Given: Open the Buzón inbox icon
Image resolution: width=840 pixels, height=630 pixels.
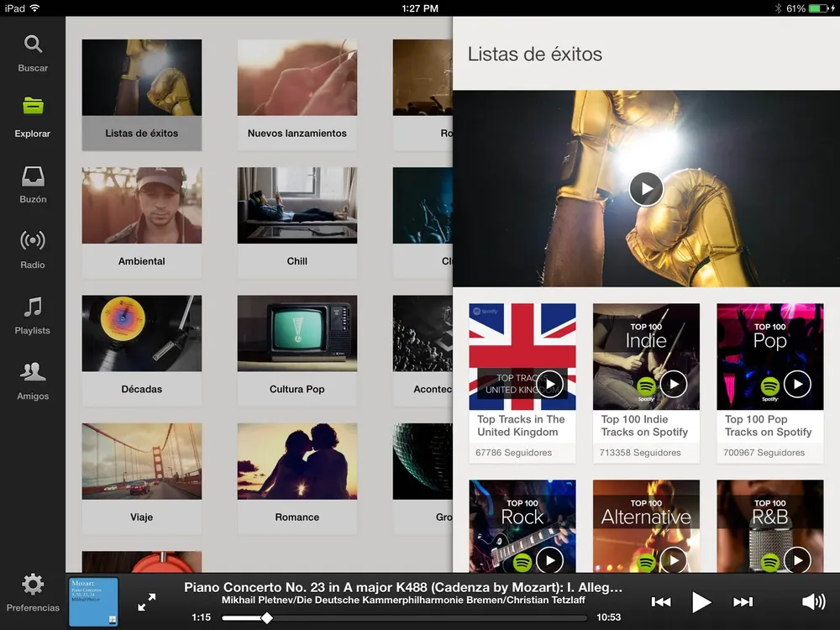Looking at the screenshot, I should tap(33, 176).
